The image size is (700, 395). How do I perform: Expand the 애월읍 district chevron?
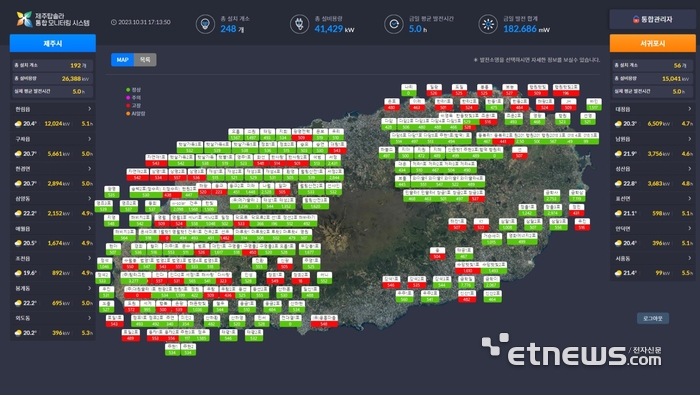click(89, 228)
